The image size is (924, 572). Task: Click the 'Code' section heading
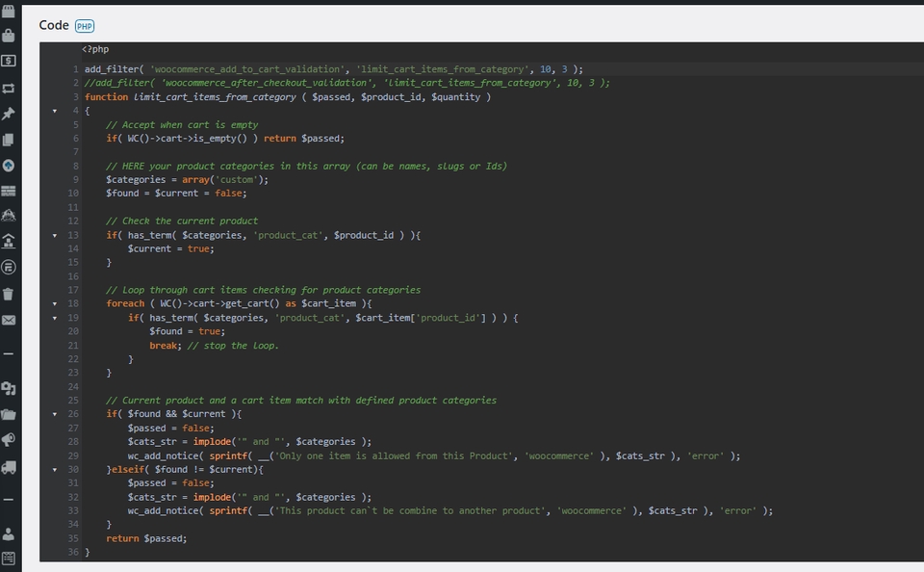coord(54,25)
